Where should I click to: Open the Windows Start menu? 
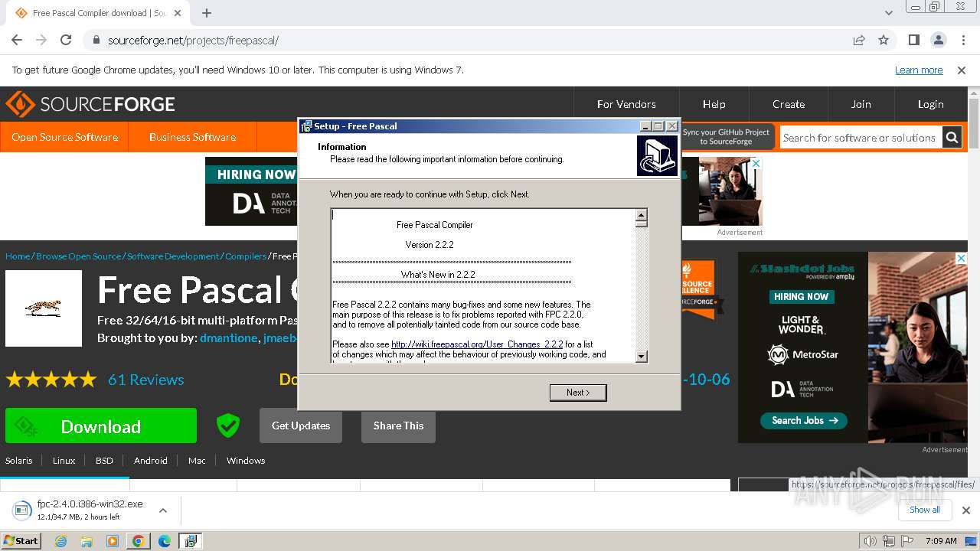click(21, 540)
